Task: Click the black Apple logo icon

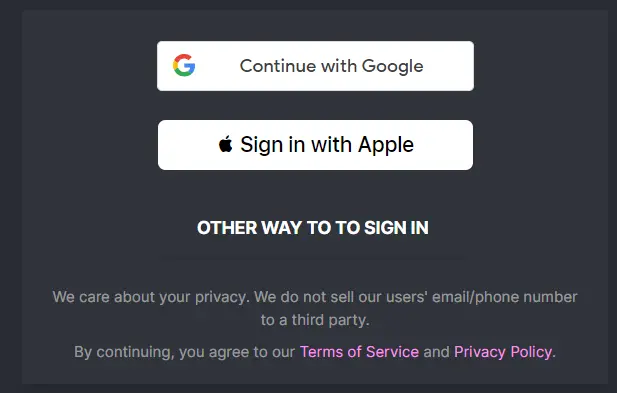Action: (226, 144)
